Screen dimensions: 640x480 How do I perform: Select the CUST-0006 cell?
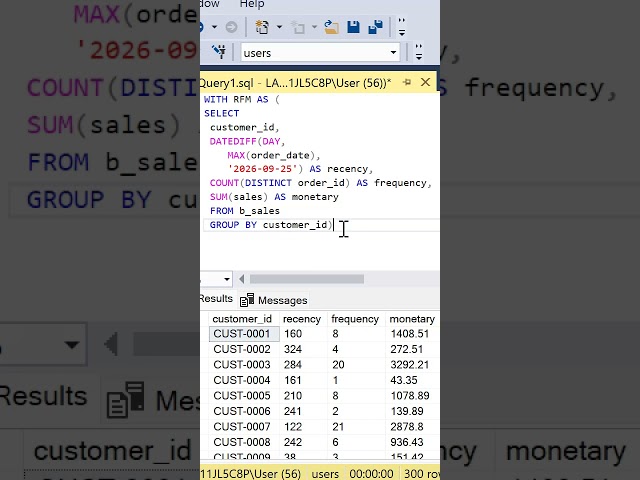coord(244,411)
